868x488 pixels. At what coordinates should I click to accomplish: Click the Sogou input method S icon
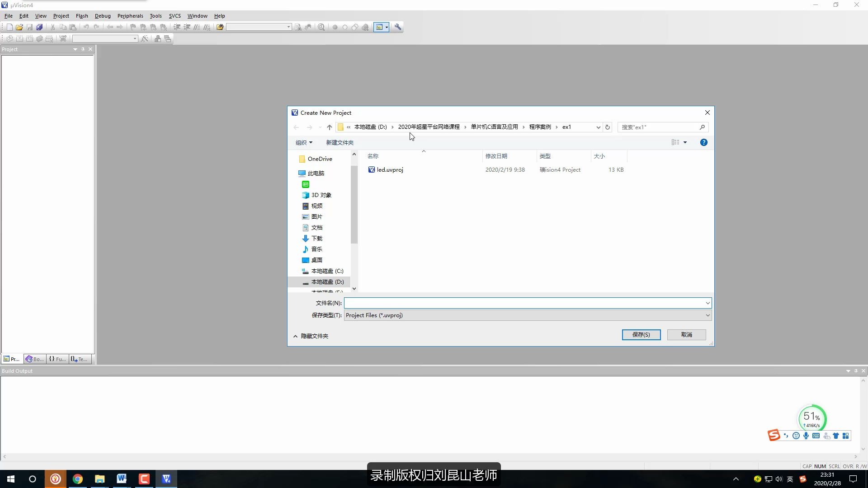pyautogui.click(x=774, y=435)
